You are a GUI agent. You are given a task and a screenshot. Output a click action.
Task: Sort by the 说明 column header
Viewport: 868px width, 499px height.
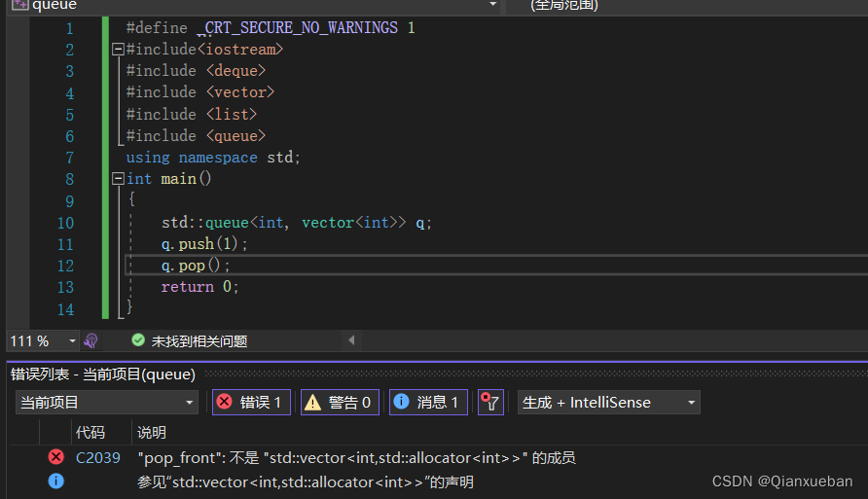pos(151,433)
